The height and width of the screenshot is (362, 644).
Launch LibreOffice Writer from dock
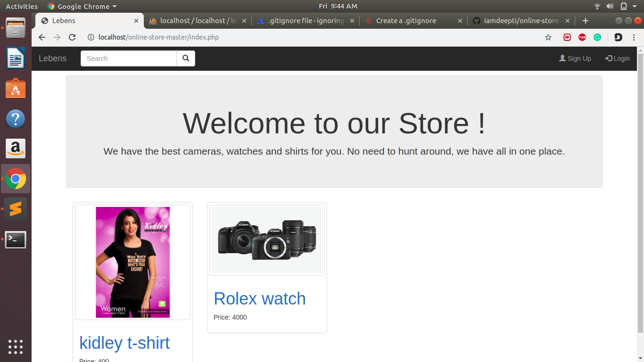16,58
